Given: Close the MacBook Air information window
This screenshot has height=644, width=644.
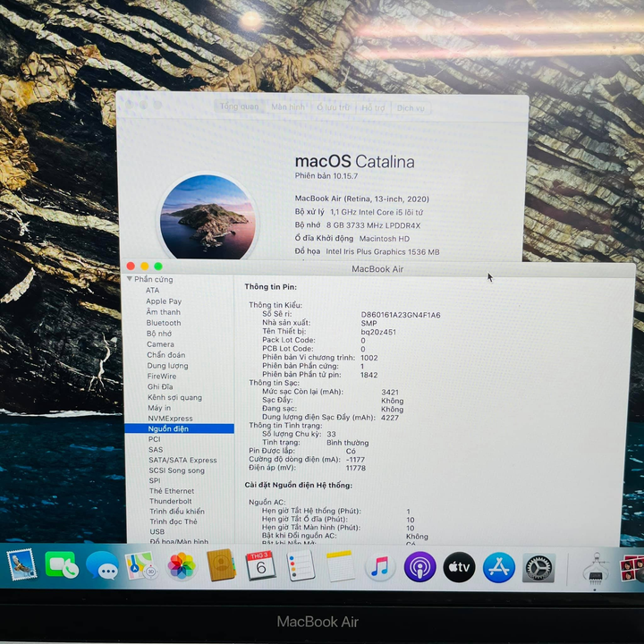Looking at the screenshot, I should coord(131,267).
